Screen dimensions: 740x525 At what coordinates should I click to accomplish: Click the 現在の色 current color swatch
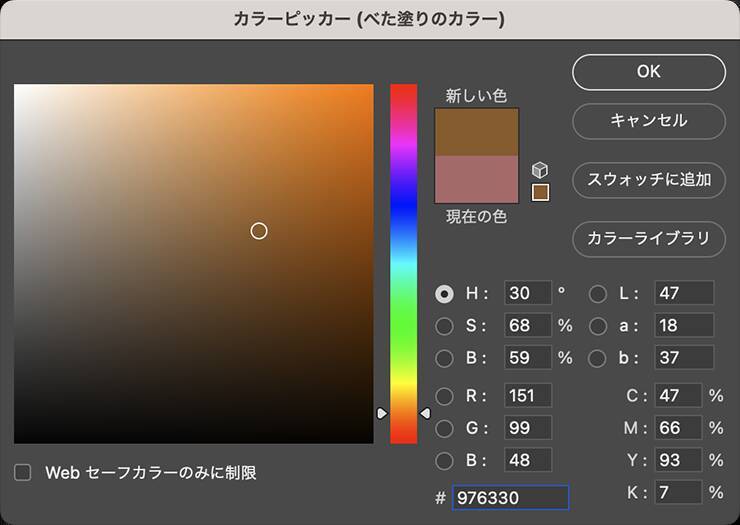click(x=477, y=179)
